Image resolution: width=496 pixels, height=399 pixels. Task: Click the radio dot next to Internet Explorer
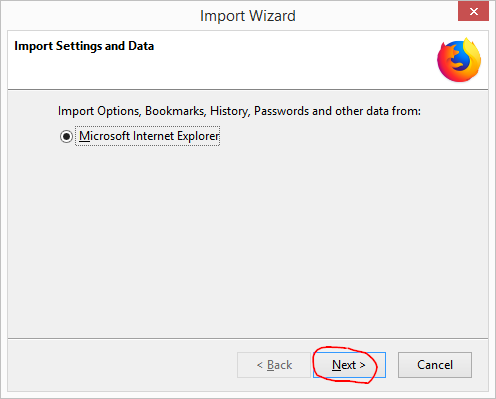point(66,136)
